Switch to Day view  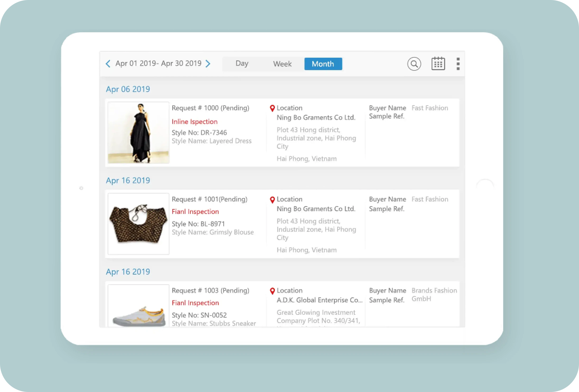(242, 64)
